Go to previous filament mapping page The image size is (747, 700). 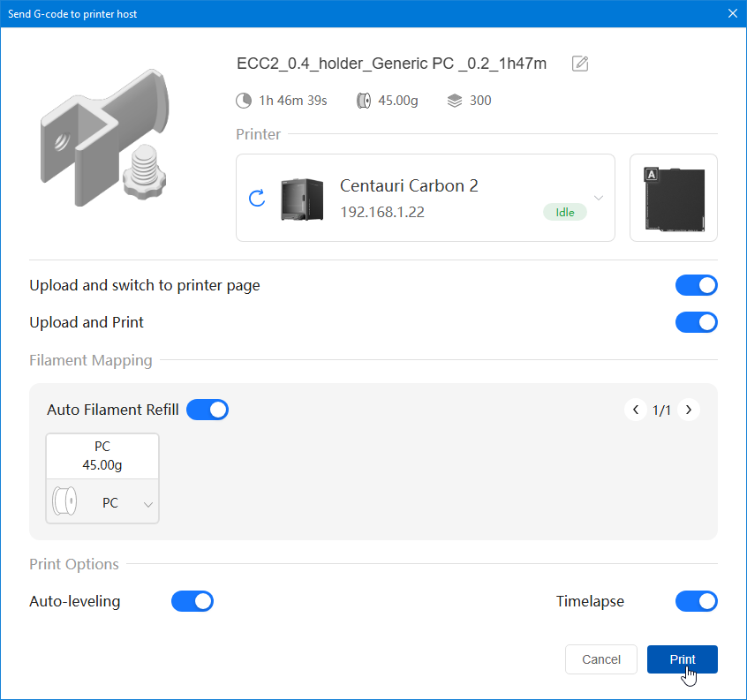point(635,410)
